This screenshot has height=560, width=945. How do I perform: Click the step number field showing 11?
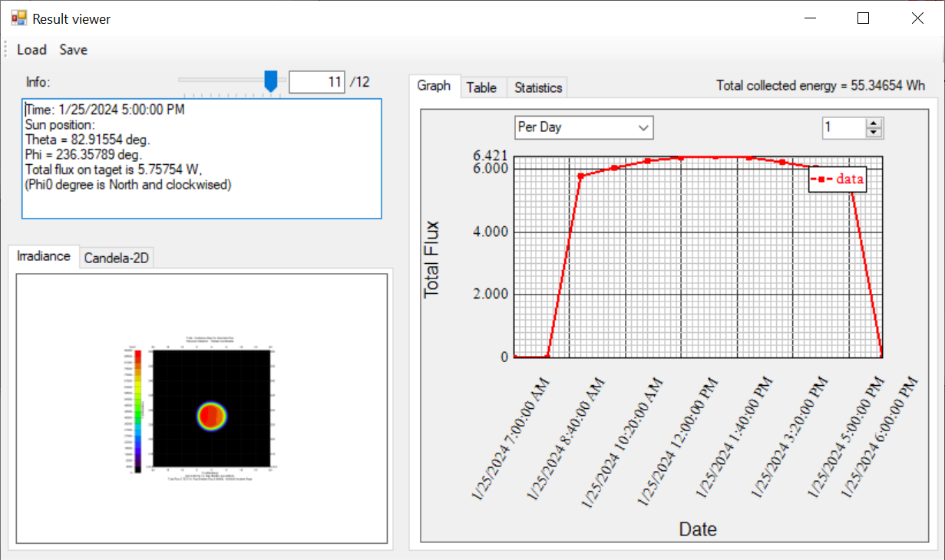coord(316,82)
